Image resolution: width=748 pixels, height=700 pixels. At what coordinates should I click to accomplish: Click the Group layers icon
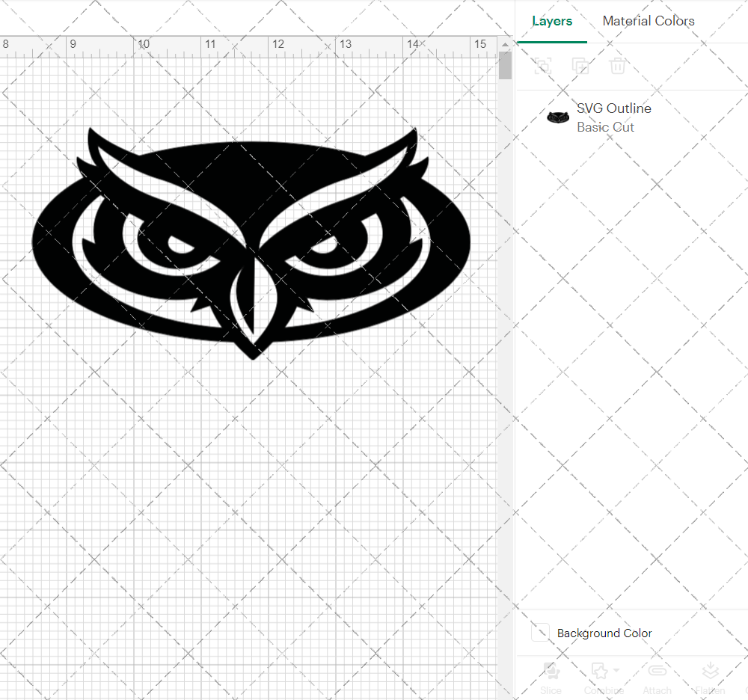tap(543, 66)
